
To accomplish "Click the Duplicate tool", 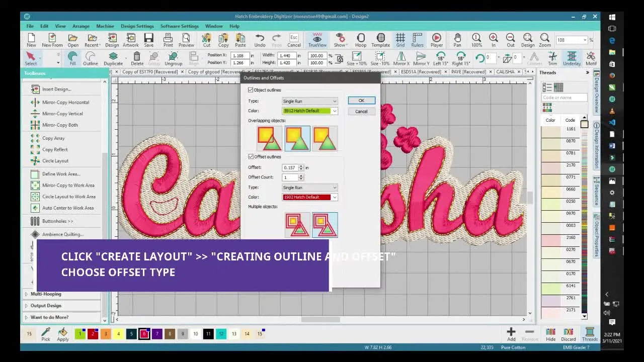I will [113, 58].
